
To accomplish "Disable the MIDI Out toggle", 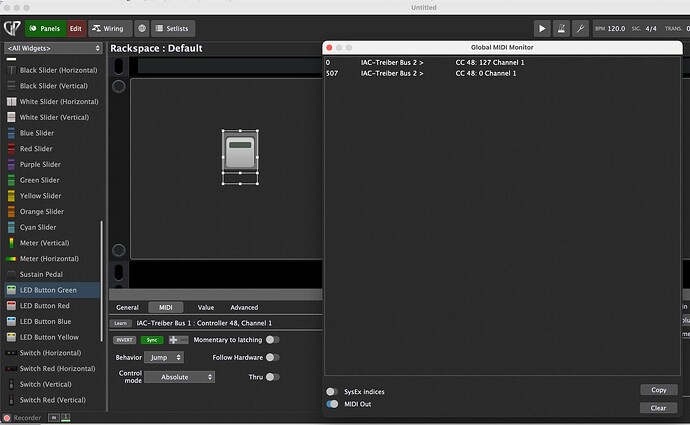I will pyautogui.click(x=332, y=404).
